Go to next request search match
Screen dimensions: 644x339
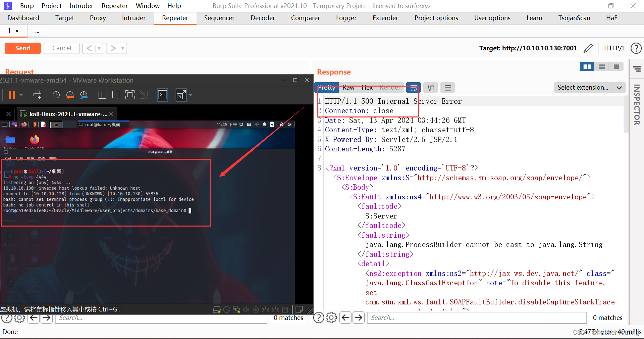click(x=47, y=318)
